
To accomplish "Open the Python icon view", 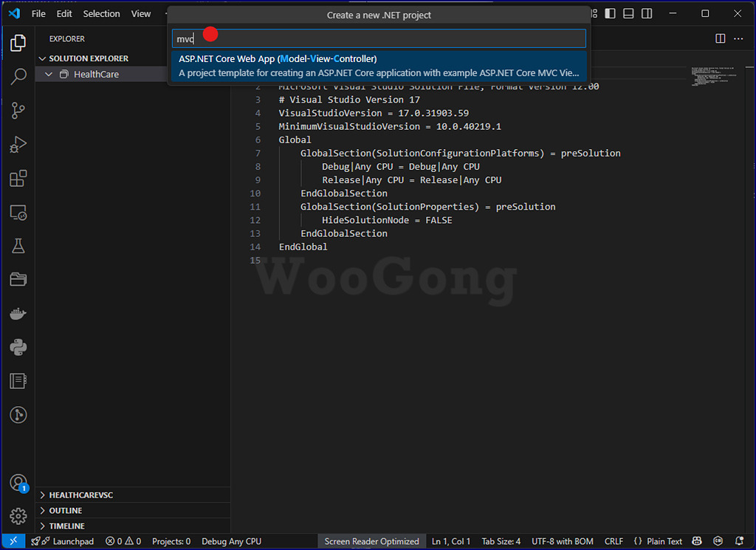I will point(18,348).
